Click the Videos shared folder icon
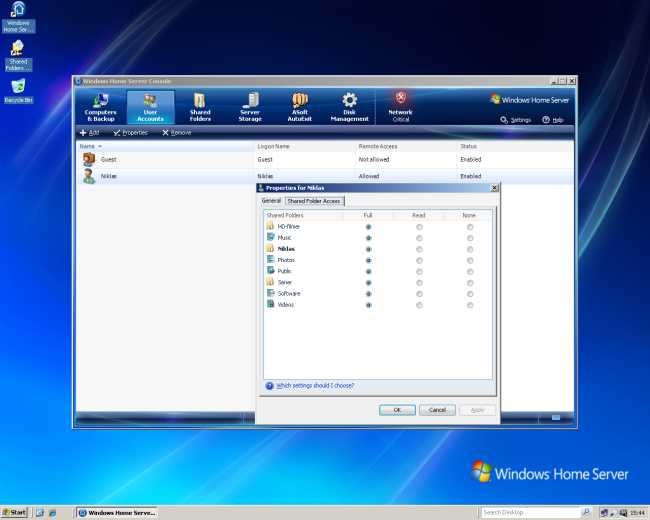This screenshot has height=520, width=650. coord(270,304)
